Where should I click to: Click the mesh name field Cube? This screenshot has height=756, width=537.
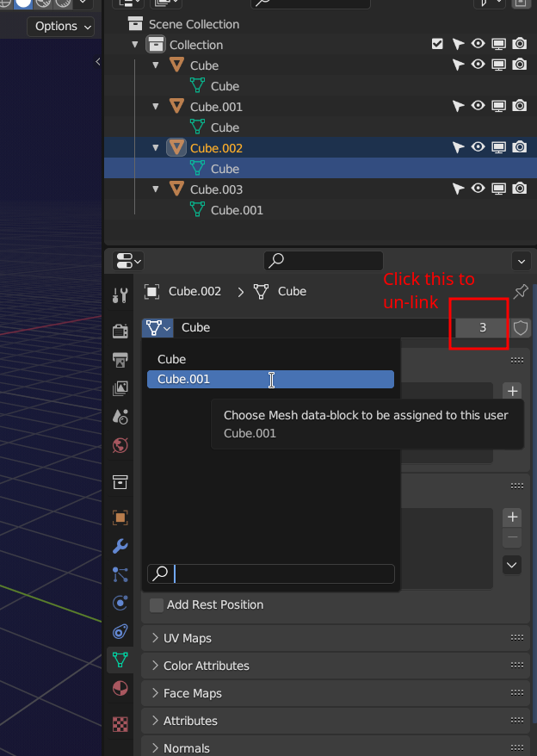(314, 328)
